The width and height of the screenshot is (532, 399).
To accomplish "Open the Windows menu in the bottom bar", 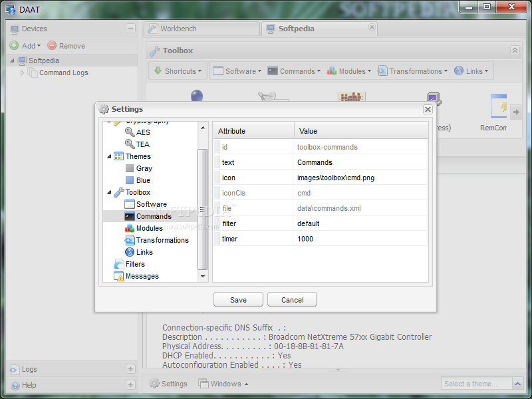I will [223, 384].
